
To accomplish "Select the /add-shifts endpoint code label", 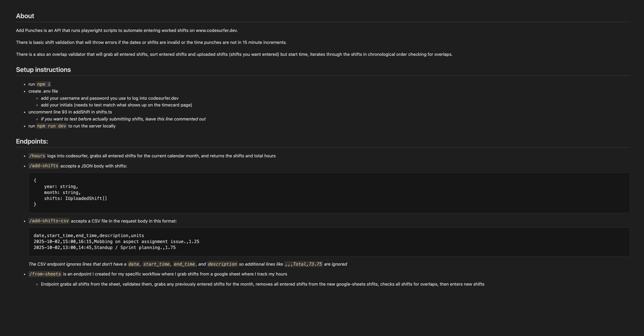I will (44, 166).
